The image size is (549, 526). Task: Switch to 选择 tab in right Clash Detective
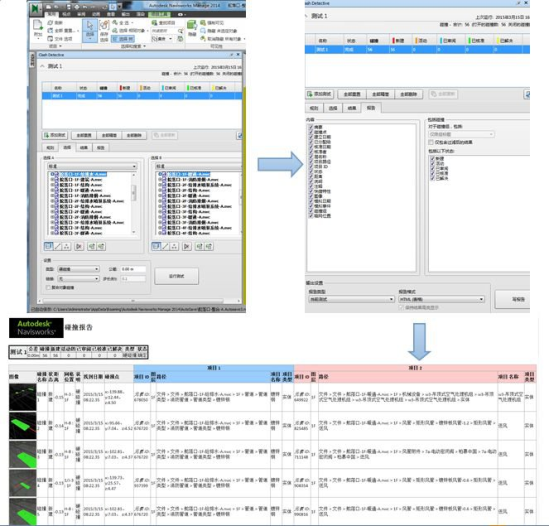click(x=333, y=108)
